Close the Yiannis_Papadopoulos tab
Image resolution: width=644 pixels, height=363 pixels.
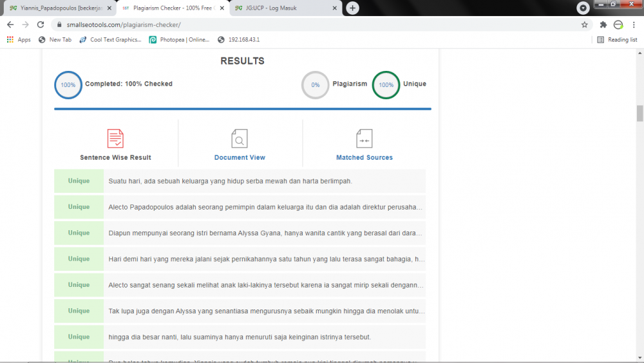tap(109, 8)
